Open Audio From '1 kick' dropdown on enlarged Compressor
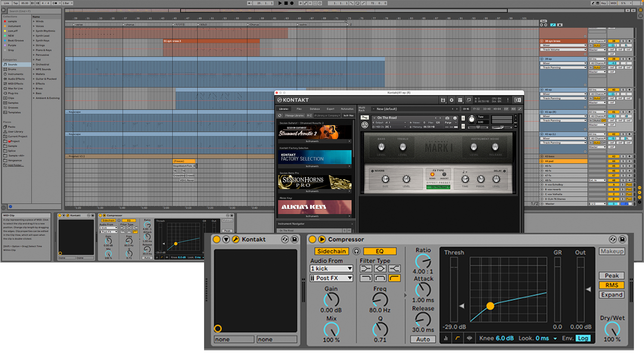This screenshot has width=644, height=360. coord(331,269)
